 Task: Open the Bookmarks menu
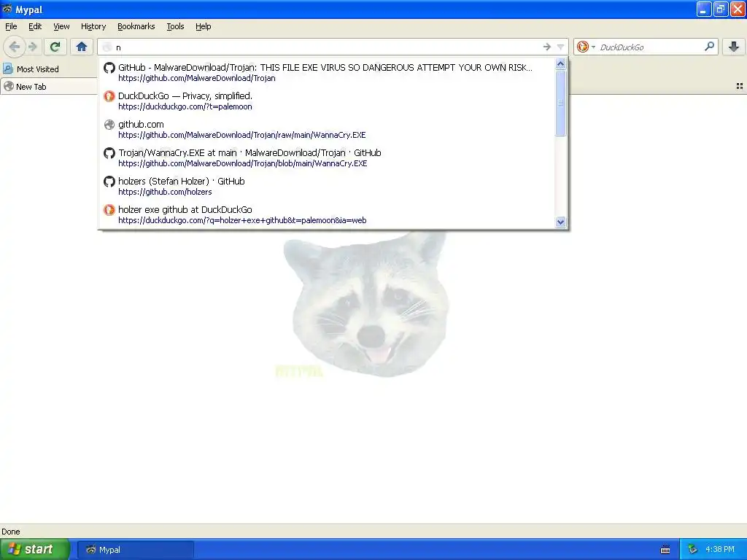136,27
